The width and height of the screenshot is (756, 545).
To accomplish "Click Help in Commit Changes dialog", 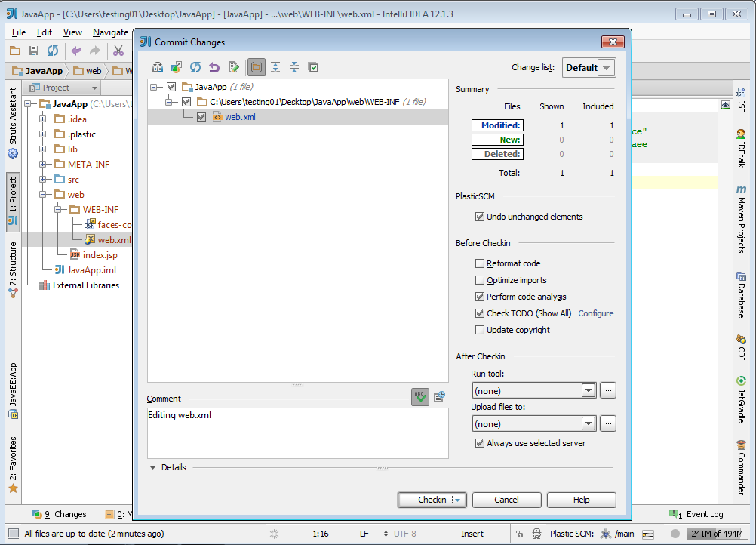I will tap(582, 500).
